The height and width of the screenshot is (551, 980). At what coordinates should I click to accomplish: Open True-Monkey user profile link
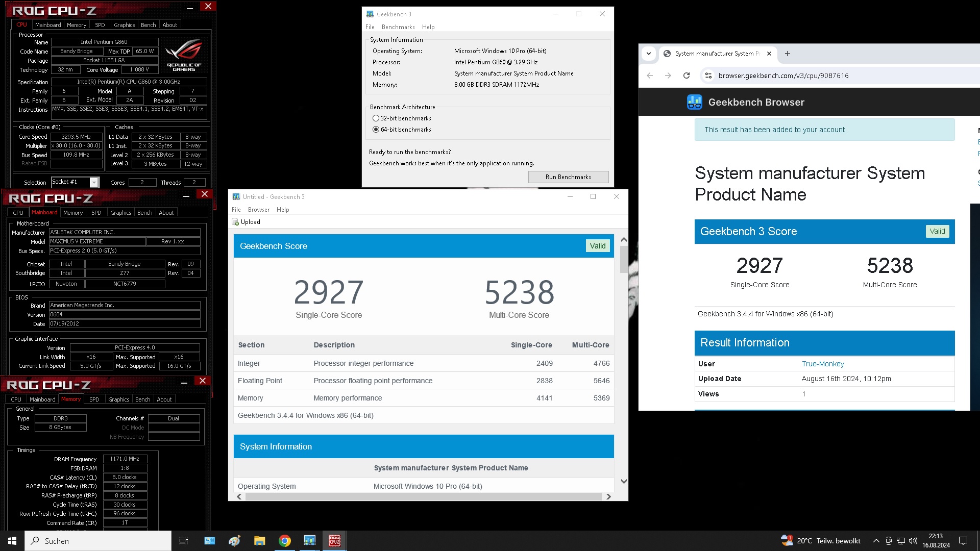[x=823, y=364]
